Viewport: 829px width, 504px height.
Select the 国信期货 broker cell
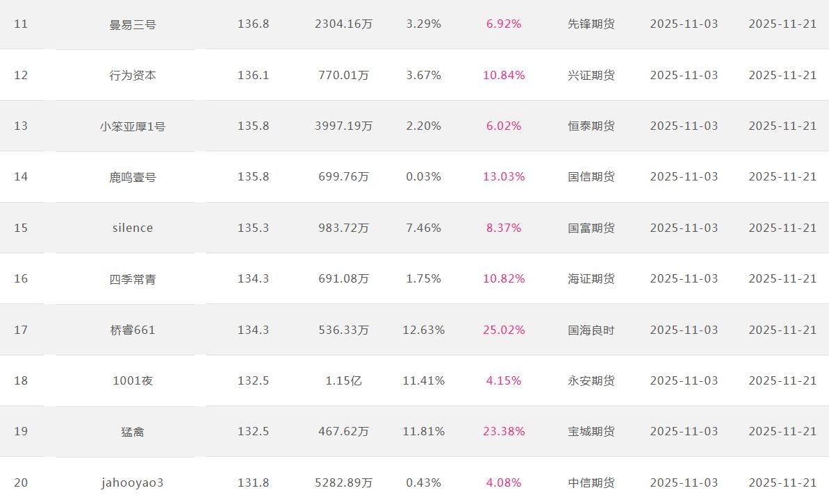pos(591,177)
